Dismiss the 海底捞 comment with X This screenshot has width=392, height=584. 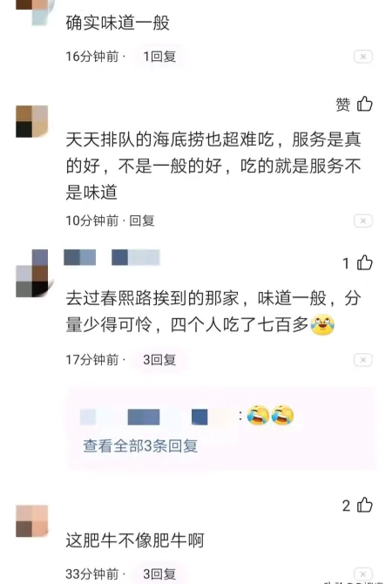[x=363, y=221]
